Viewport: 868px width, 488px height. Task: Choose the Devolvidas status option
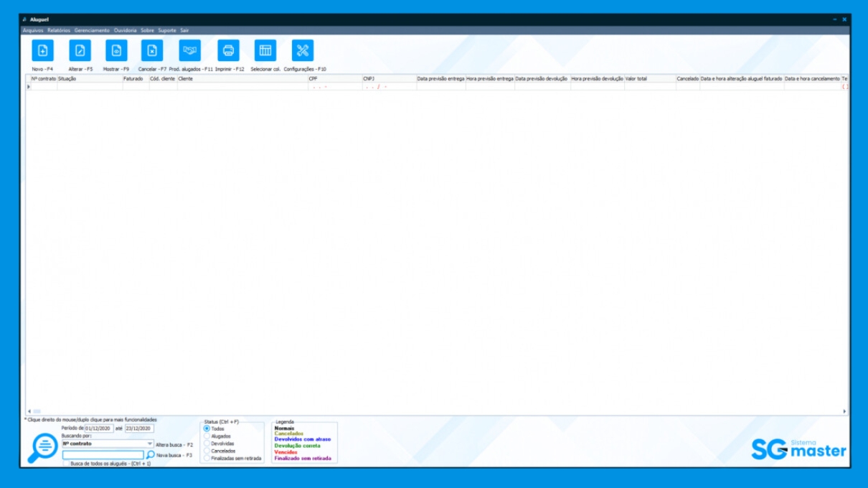click(x=207, y=444)
